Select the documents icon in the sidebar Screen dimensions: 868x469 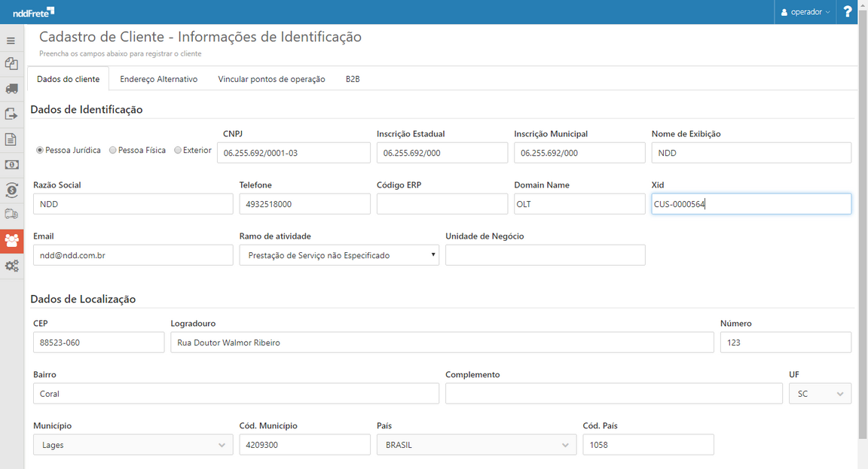click(11, 63)
